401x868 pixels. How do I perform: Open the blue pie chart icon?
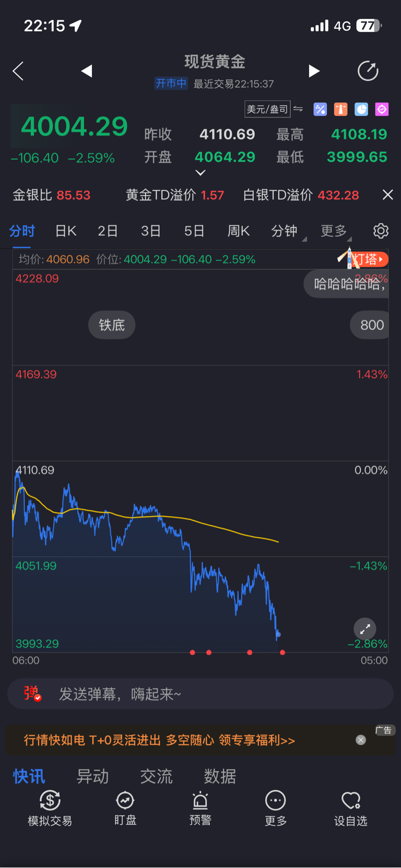[x=361, y=109]
